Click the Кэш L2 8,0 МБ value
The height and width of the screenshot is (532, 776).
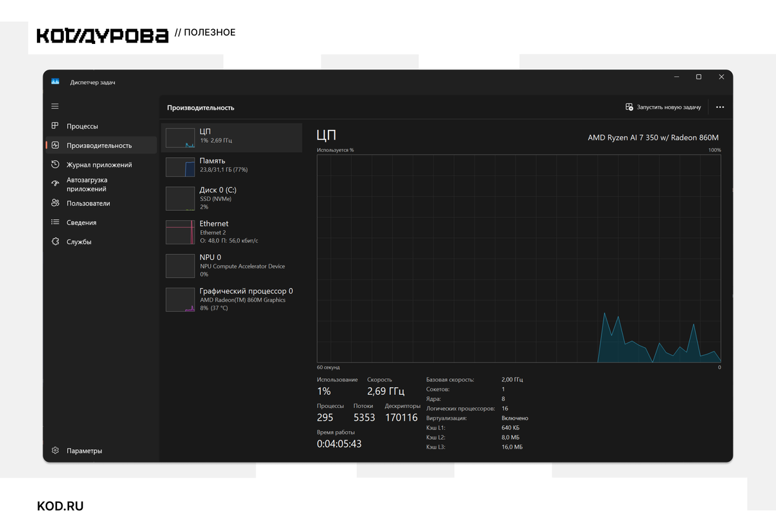coord(510,438)
